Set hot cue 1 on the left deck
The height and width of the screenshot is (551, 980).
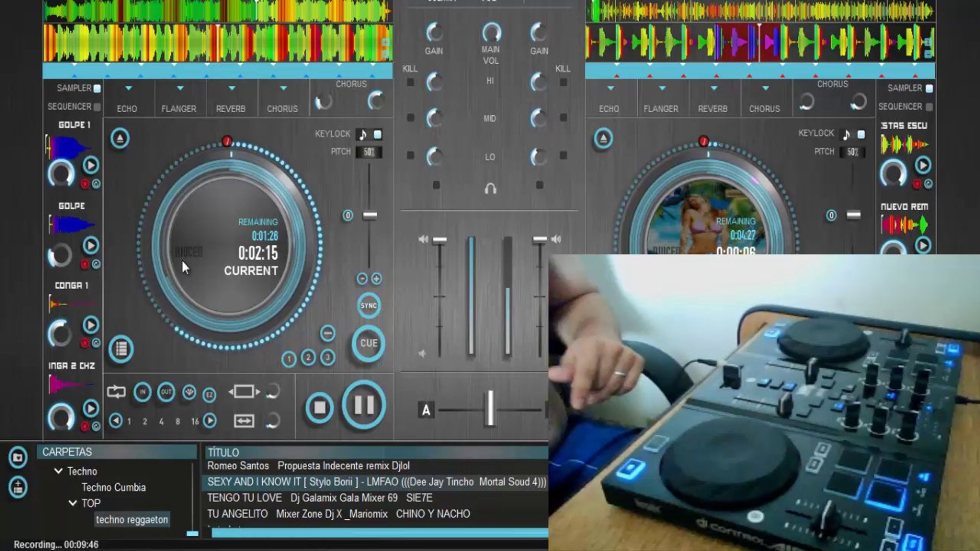(289, 359)
